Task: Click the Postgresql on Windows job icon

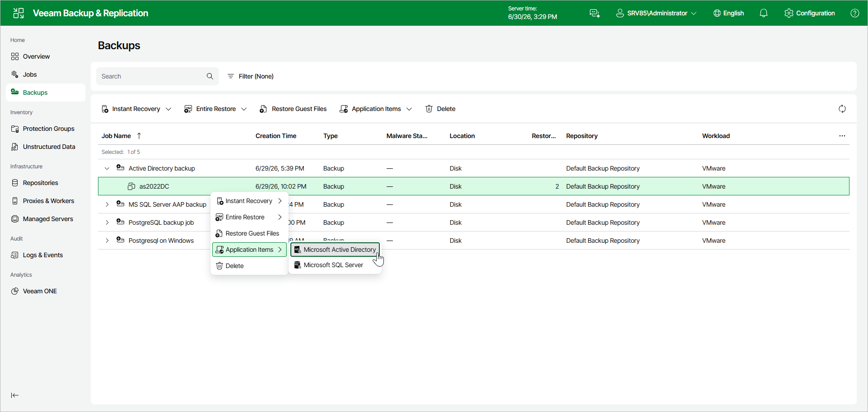Action: [x=120, y=240]
